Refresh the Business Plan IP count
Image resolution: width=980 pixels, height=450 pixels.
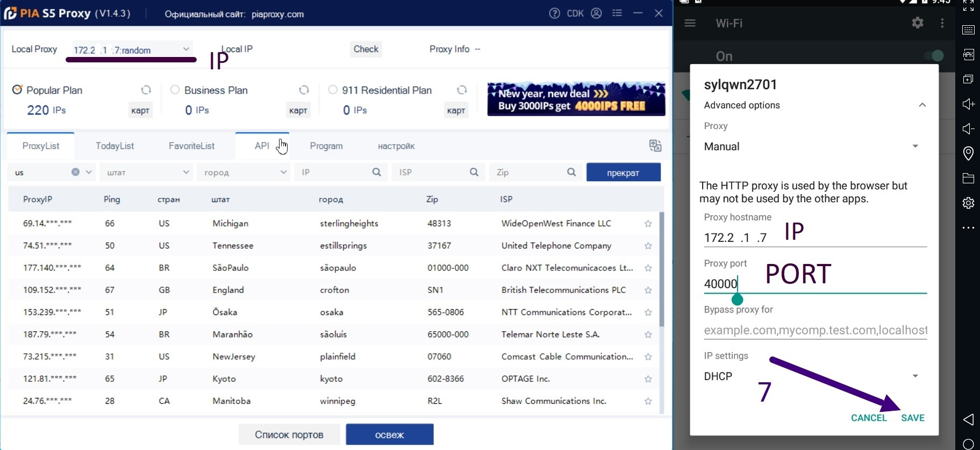coord(304,90)
